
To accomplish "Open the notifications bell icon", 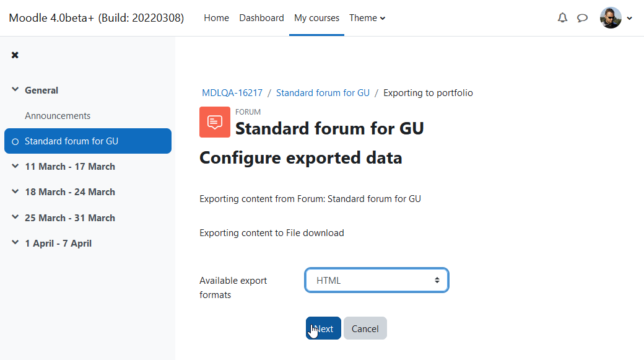I will pos(562,18).
